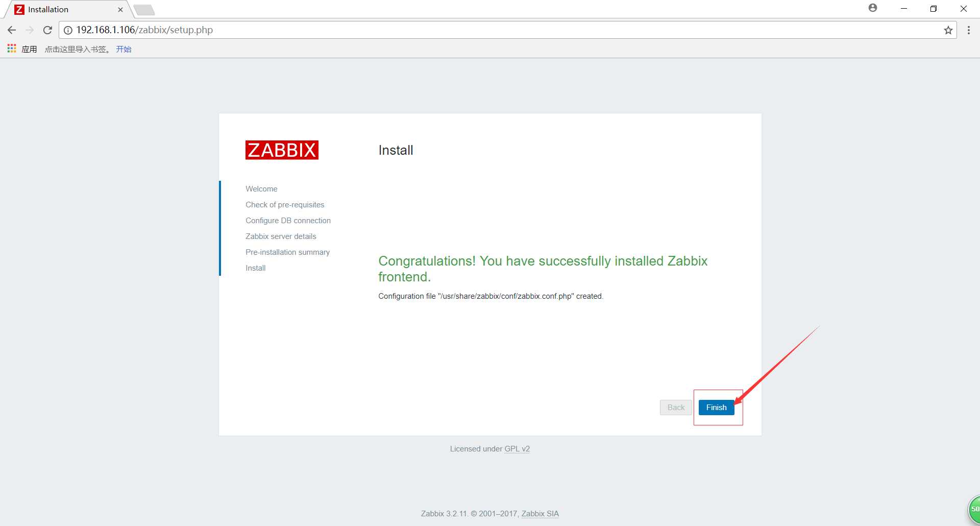Click Zabbix server details step
The image size is (980, 526).
click(281, 236)
